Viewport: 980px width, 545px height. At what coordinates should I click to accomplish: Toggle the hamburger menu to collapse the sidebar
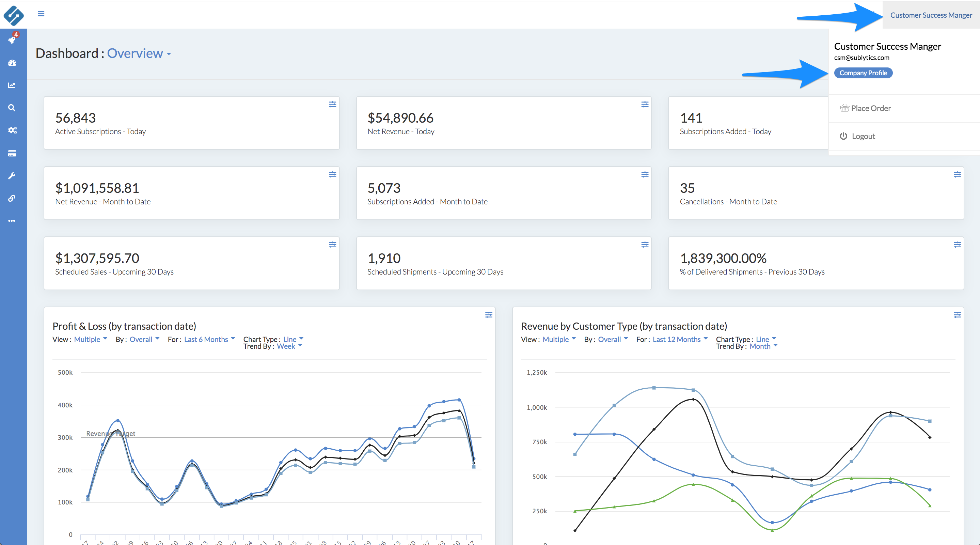[41, 14]
